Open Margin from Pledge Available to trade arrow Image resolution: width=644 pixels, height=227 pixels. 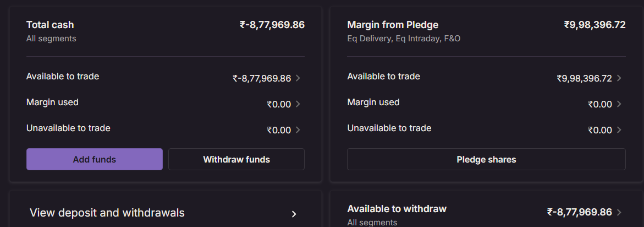coord(619,78)
